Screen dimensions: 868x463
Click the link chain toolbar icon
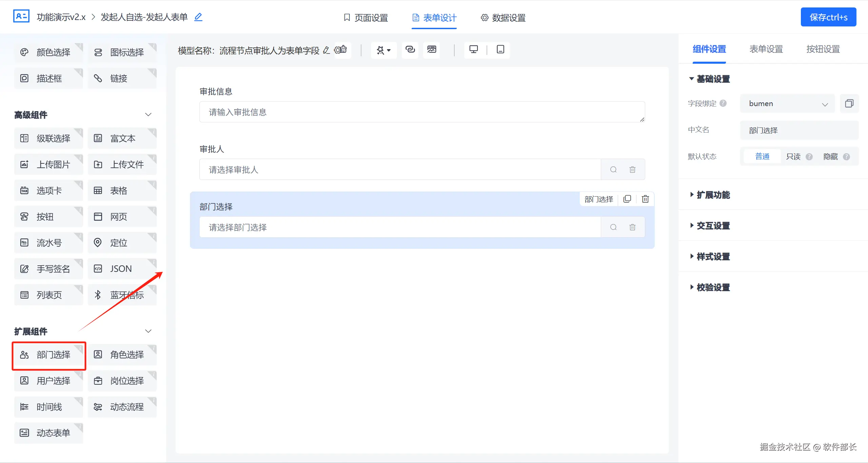(410, 49)
